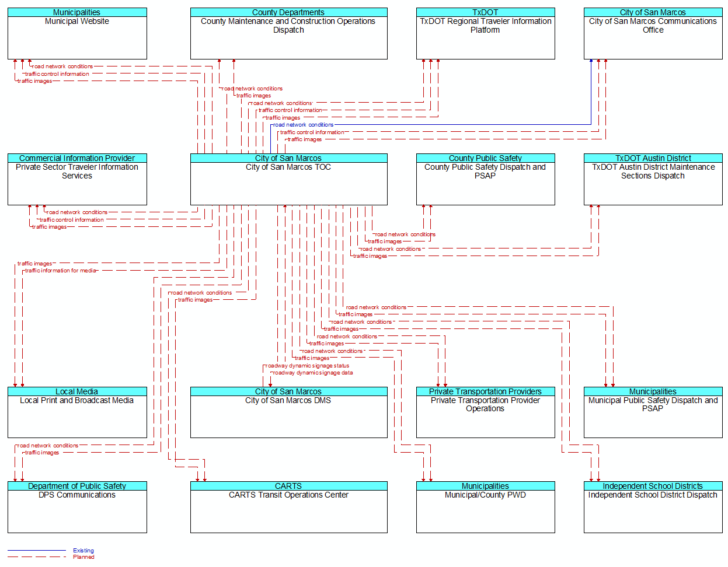
Task: Open the TxDOT Austin District Maintenance Sections Dispatch box
Action: [x=653, y=180]
